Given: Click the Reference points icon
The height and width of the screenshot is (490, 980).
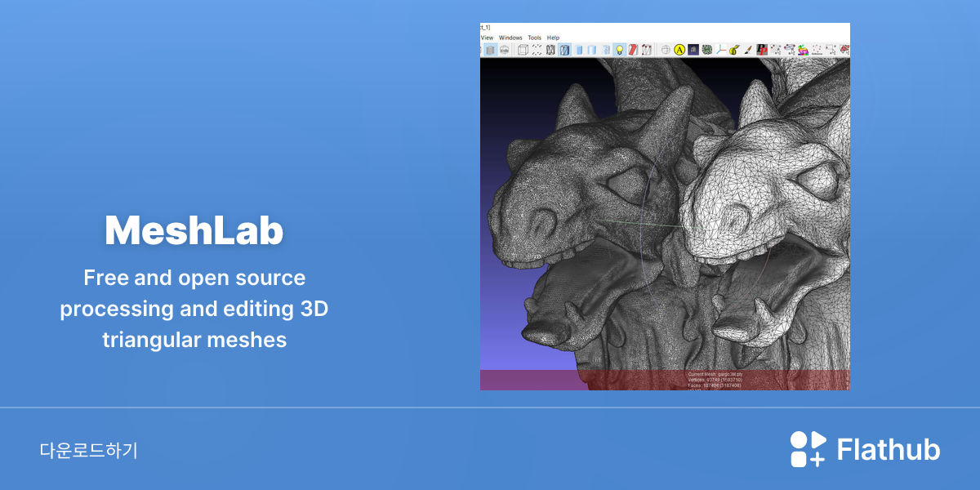Looking at the screenshot, I should 817,50.
